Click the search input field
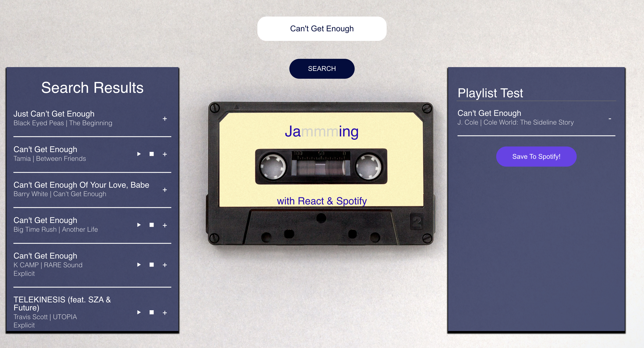Screen dimensions: 644x348 tap(322, 28)
